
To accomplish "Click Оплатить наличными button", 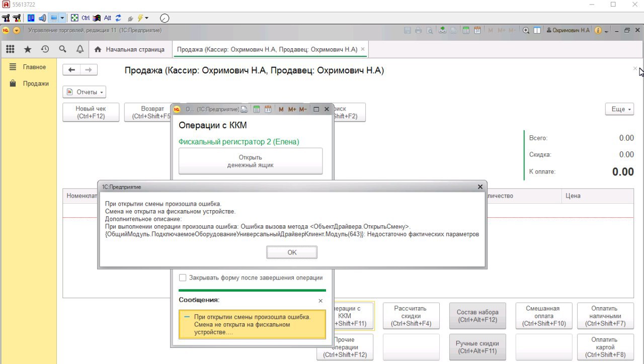I will coord(605,316).
